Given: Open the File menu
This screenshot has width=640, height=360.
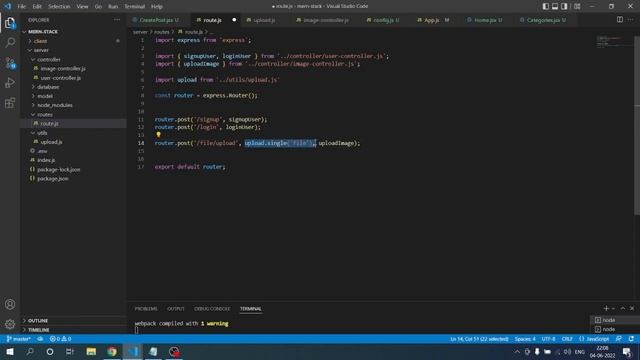Looking at the screenshot, I should coord(22,6).
